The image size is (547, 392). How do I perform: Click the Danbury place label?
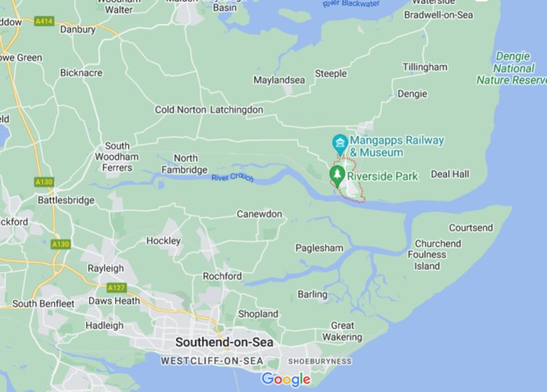(x=77, y=30)
